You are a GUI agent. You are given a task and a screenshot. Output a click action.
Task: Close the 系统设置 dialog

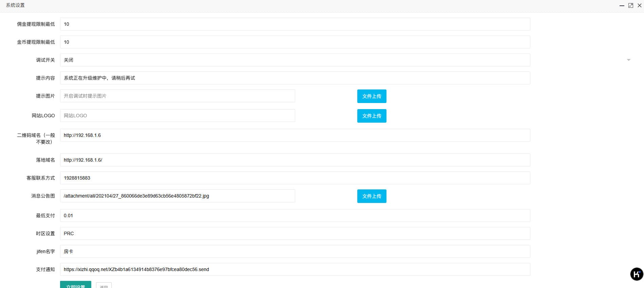click(x=640, y=5)
